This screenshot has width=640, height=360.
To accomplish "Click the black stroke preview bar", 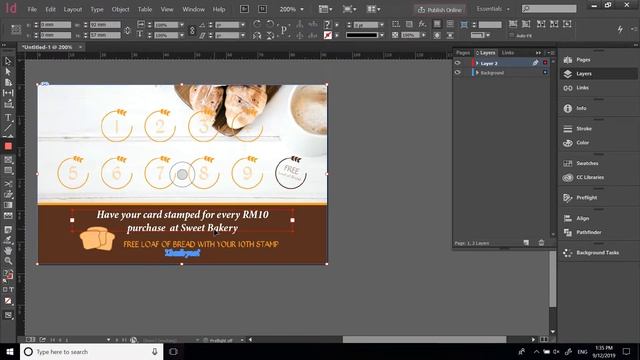I will 362,35.
